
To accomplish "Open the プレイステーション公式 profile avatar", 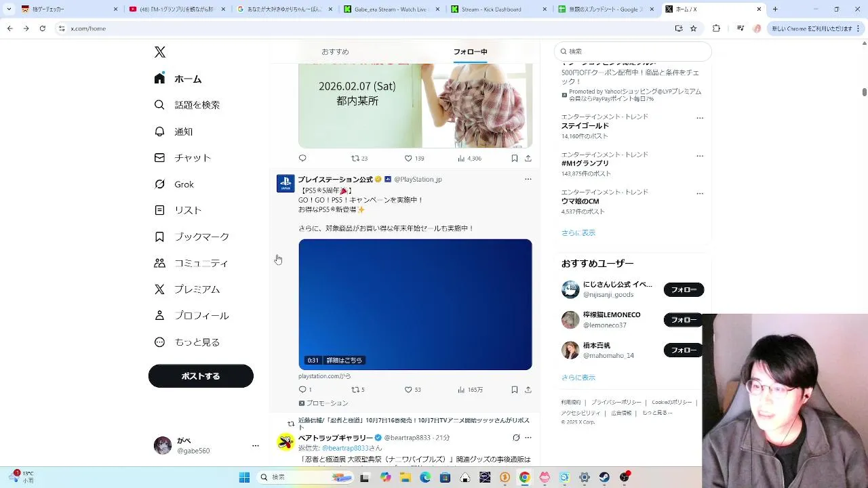I will click(285, 183).
